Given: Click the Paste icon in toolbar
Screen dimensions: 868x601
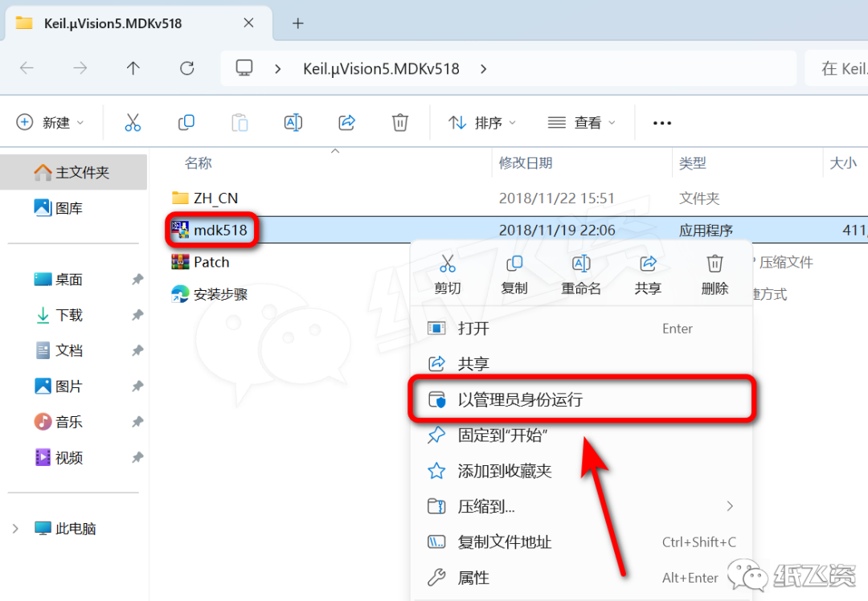Looking at the screenshot, I should pyautogui.click(x=240, y=122).
